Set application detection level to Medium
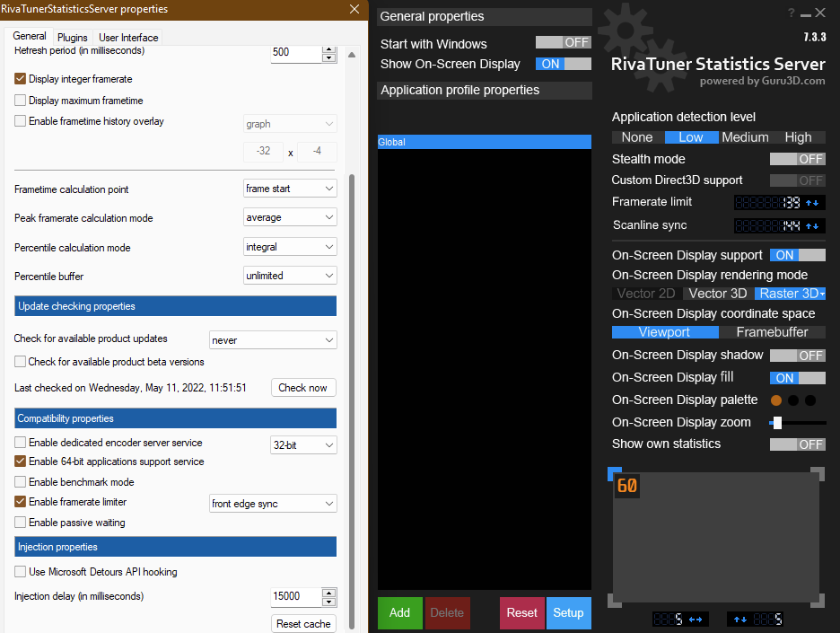The image size is (840, 633). tap(745, 137)
